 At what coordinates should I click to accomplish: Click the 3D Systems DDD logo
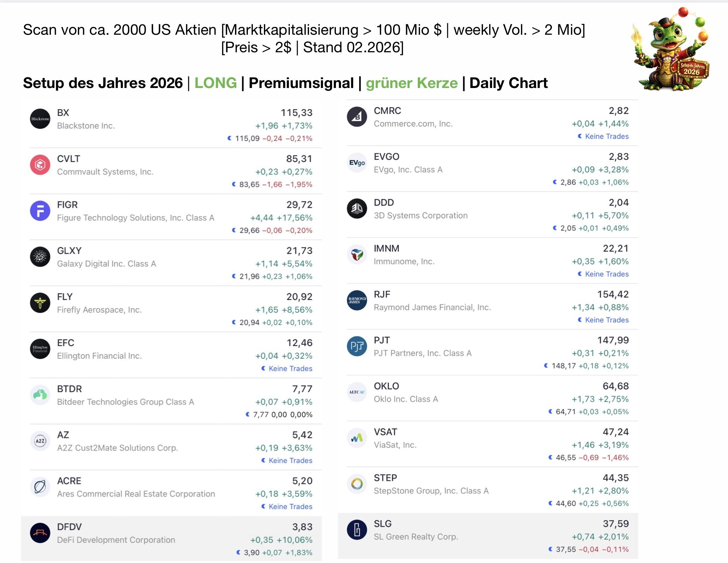(357, 209)
